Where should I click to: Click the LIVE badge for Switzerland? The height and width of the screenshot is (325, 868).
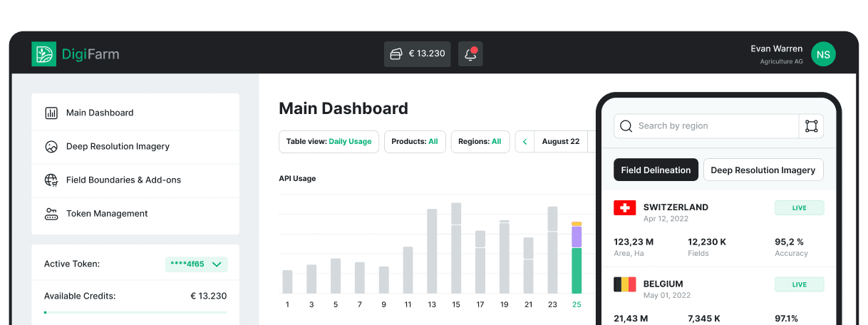pyautogui.click(x=800, y=208)
